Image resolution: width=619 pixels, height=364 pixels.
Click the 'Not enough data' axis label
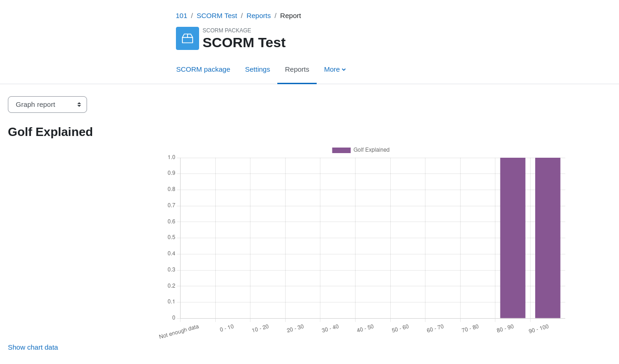pos(179,332)
